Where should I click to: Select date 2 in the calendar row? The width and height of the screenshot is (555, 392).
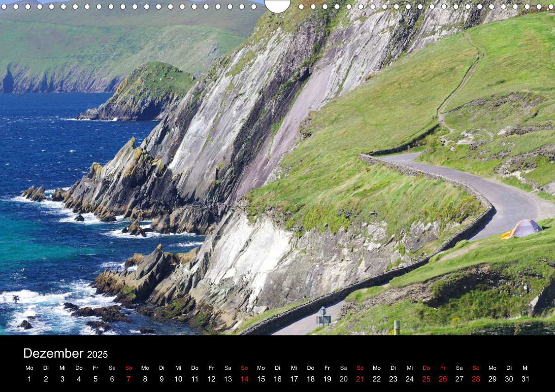(x=46, y=379)
